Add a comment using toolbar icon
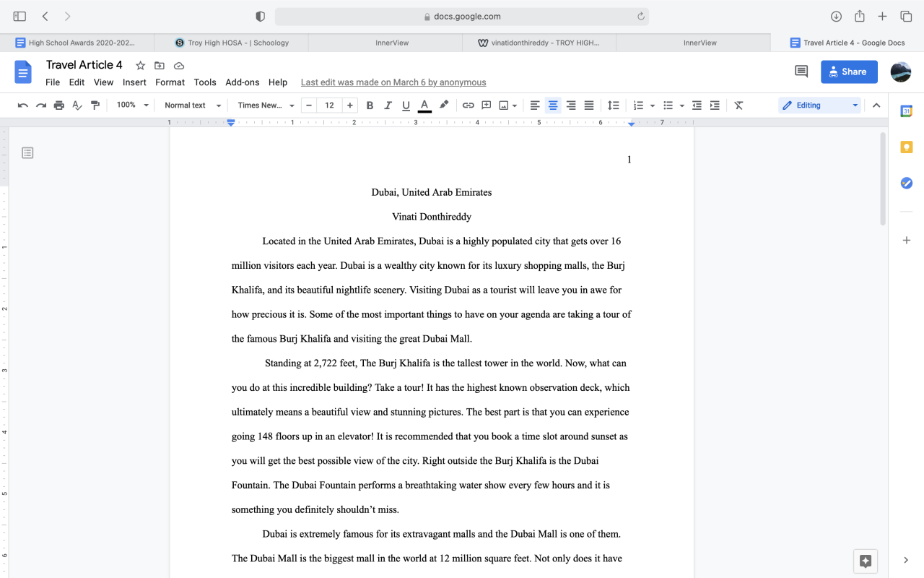924x578 pixels. (487, 105)
